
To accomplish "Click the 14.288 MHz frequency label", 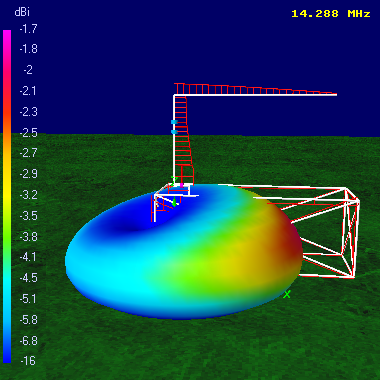I will point(331,14).
